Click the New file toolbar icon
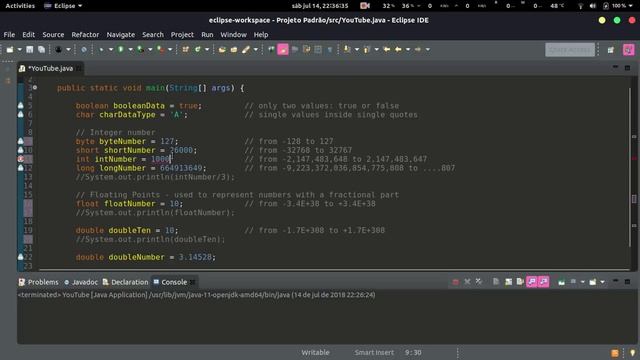 click(x=10, y=49)
